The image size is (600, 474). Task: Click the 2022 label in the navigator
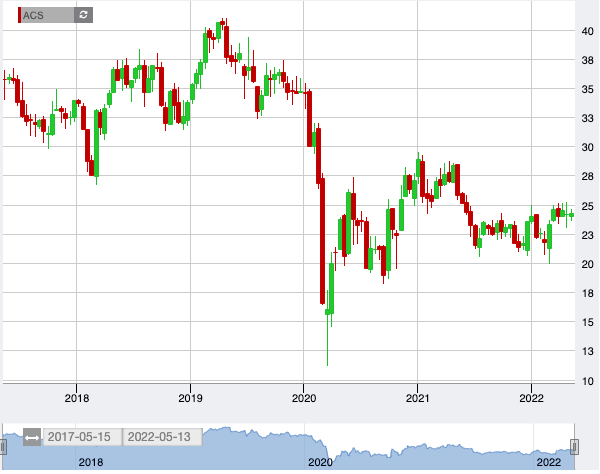pyautogui.click(x=548, y=463)
